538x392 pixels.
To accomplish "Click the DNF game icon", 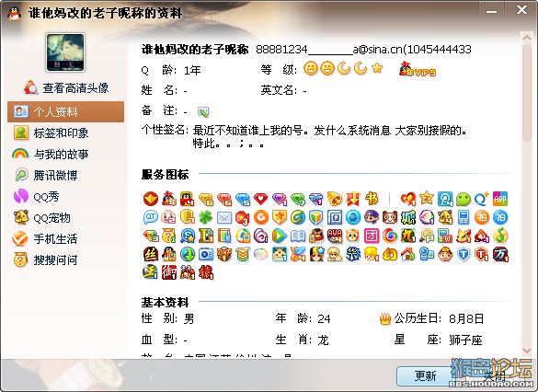I will click(x=224, y=254).
